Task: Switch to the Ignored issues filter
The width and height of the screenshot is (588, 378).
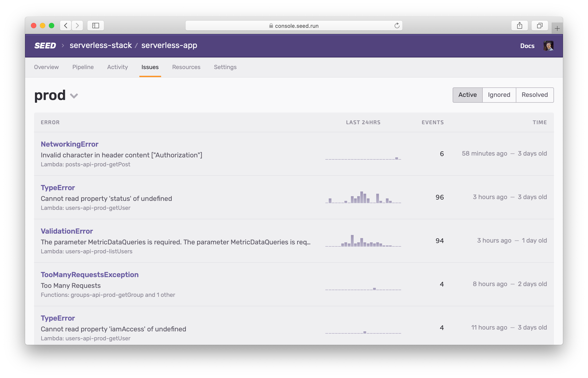Action: pyautogui.click(x=499, y=95)
